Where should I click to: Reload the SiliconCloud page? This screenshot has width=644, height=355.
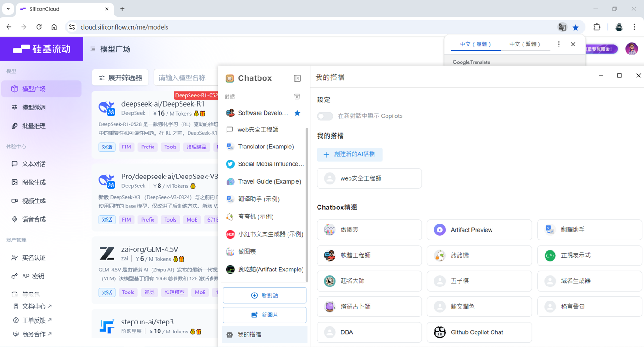coord(39,27)
